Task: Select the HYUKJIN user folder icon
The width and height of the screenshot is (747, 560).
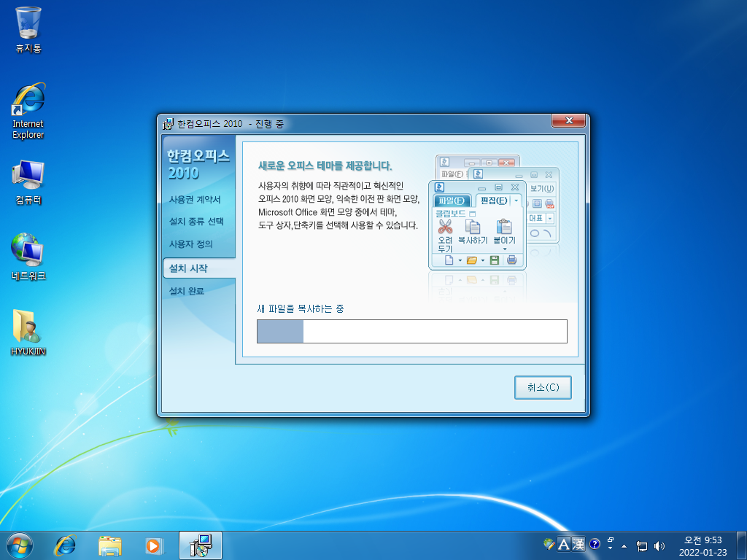Action: tap(28, 332)
